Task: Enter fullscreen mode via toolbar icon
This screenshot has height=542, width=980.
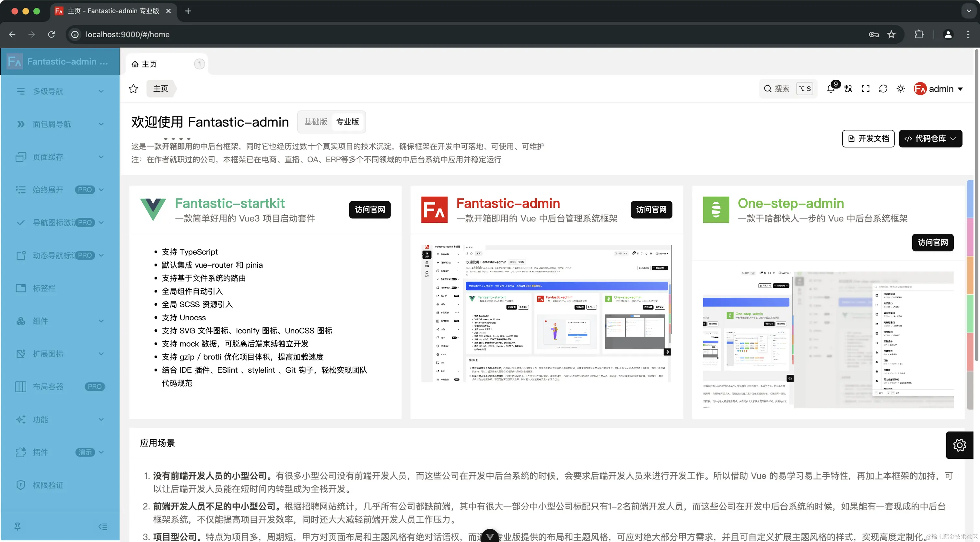Action: pos(866,89)
